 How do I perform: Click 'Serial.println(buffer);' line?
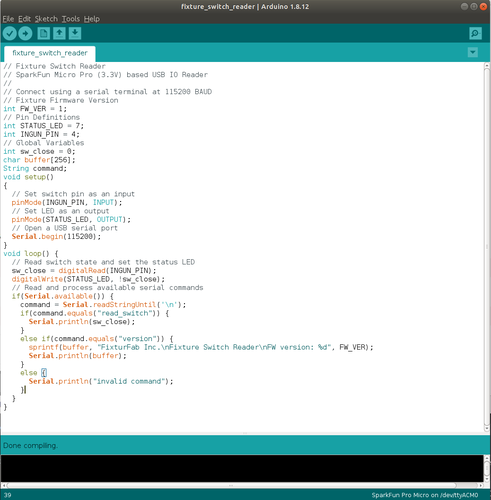[78, 356]
